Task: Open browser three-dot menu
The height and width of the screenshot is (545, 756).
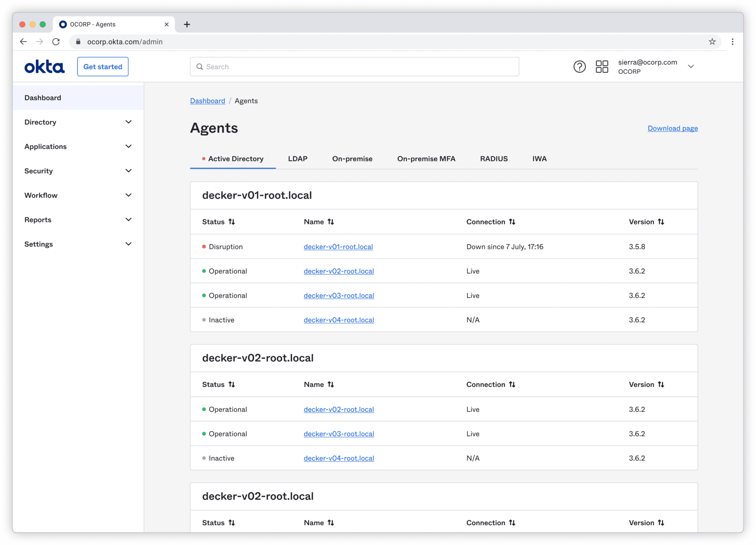Action: coord(732,41)
